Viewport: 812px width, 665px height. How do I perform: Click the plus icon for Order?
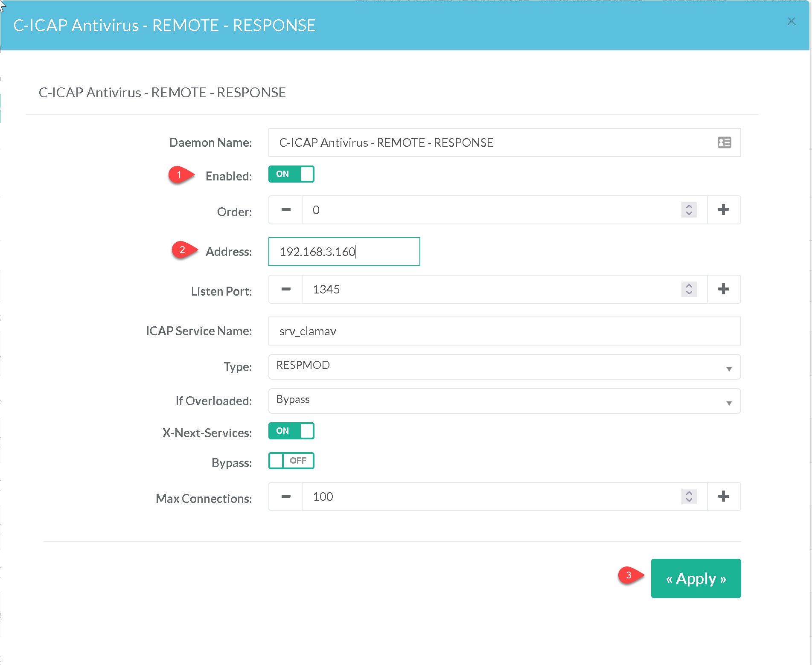tap(723, 210)
